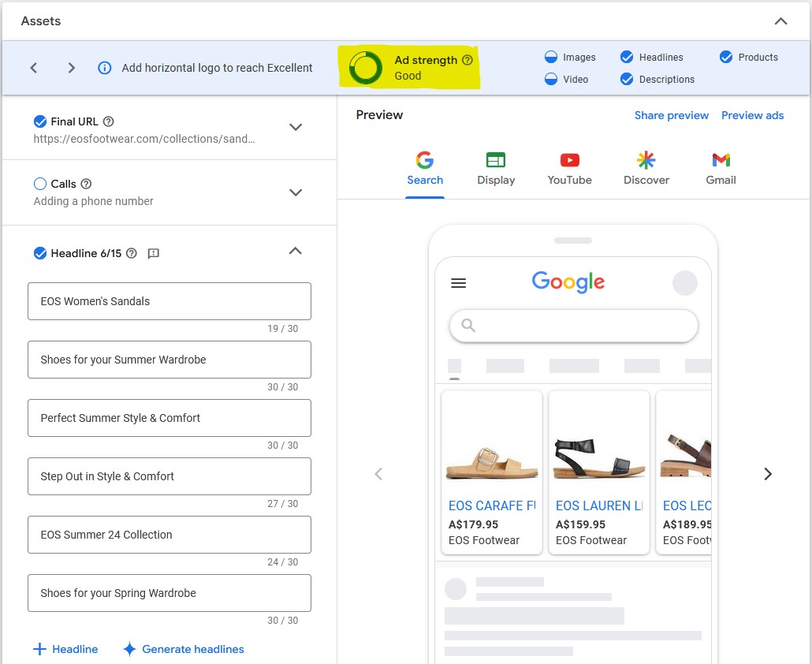Open the Calls help icon
This screenshot has height=664, width=812.
[x=87, y=184]
